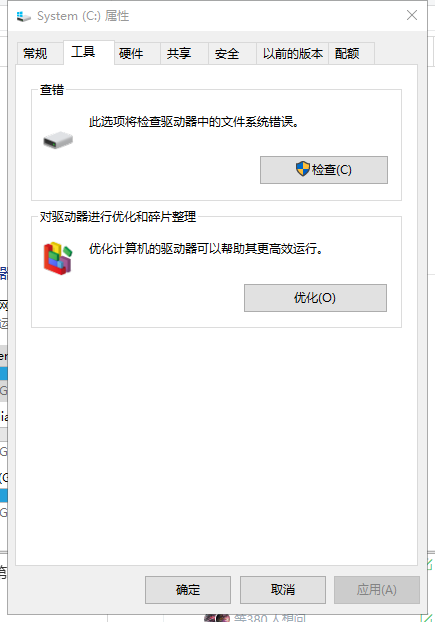
Task: Click the colorful defragment blocks icon
Action: (58, 258)
